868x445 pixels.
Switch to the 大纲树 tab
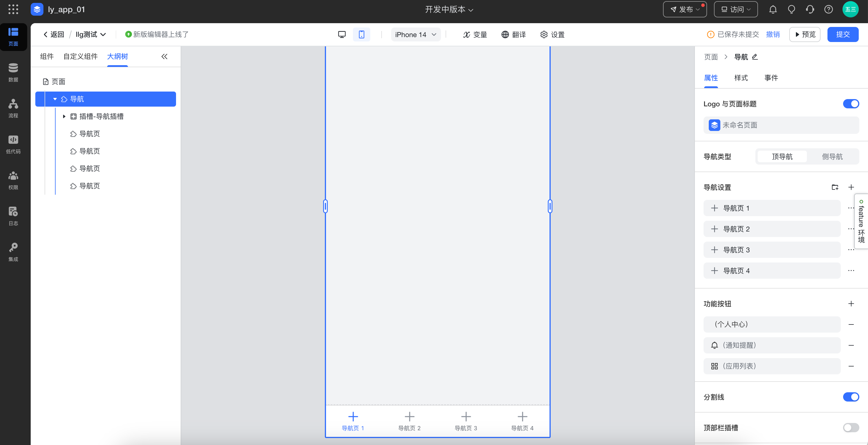point(117,56)
